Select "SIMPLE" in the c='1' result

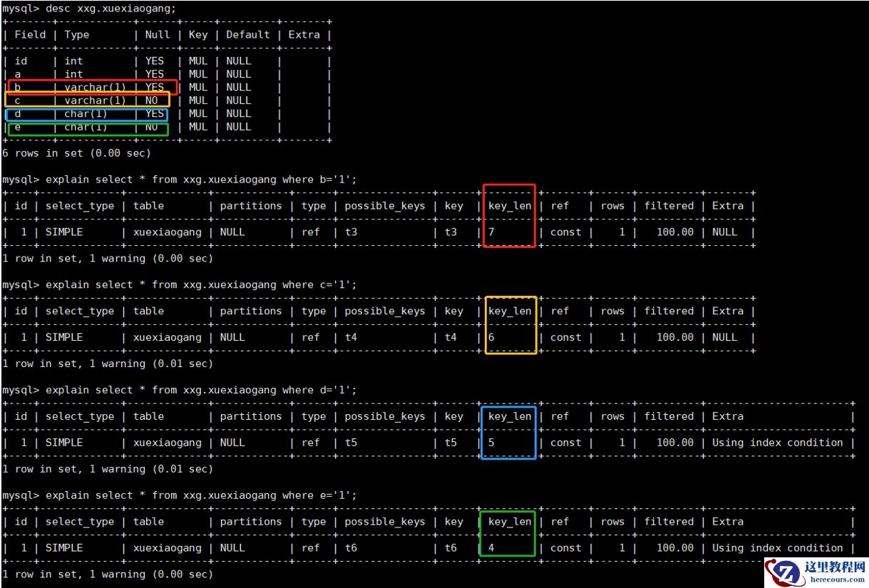pos(64,338)
